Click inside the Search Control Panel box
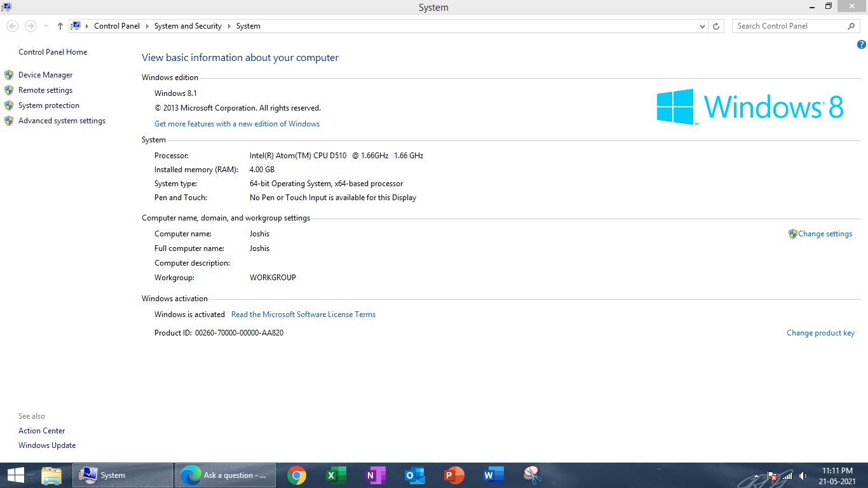Screen dimensions: 868x488 (x=788, y=25)
